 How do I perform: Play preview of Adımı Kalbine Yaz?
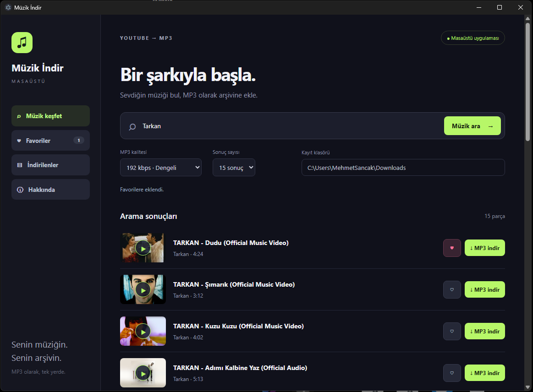(143, 374)
